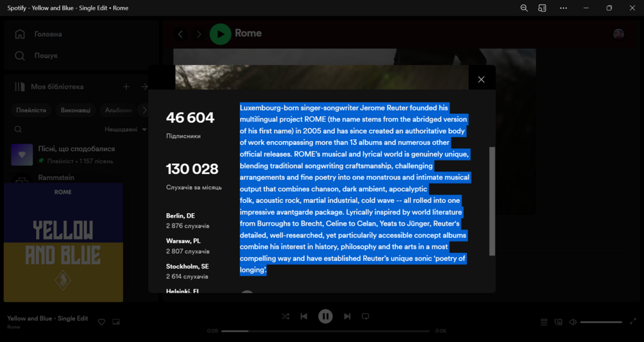This screenshot has height=342, width=644.
Task: Mute with the speaker icon
Action: pyautogui.click(x=573, y=322)
